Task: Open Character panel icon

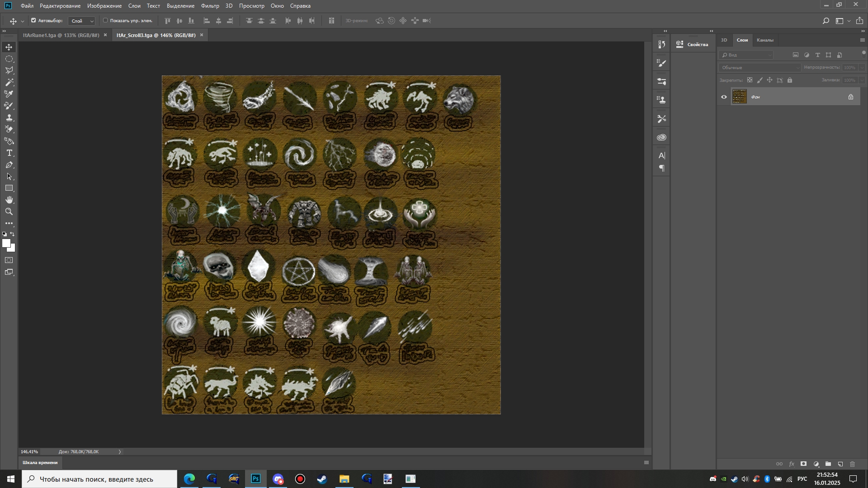Action: point(662,156)
